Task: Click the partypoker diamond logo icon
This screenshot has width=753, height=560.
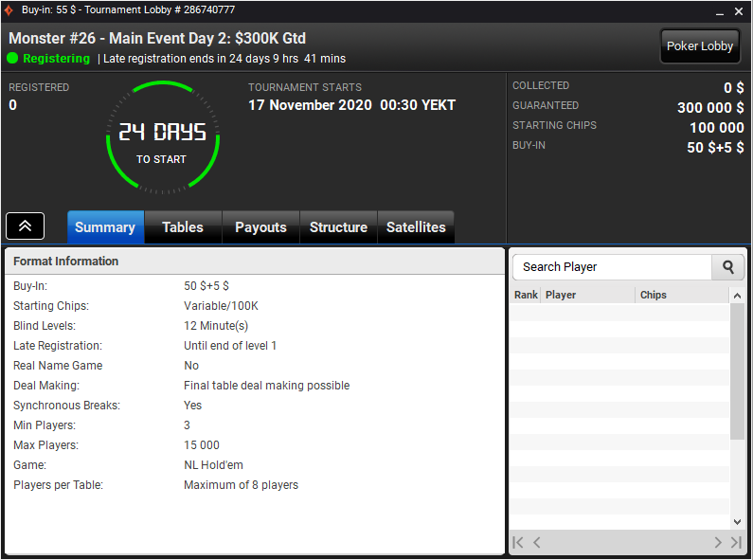Action: [x=9, y=10]
